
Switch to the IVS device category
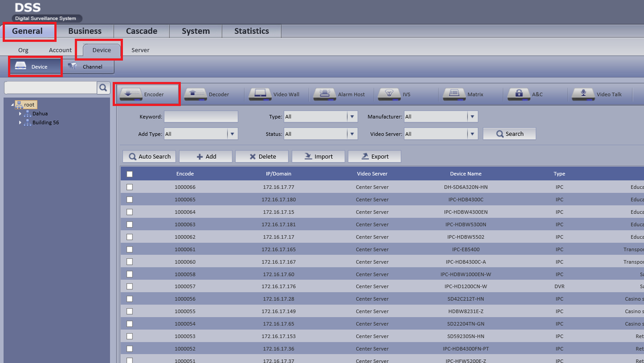[x=390, y=94]
